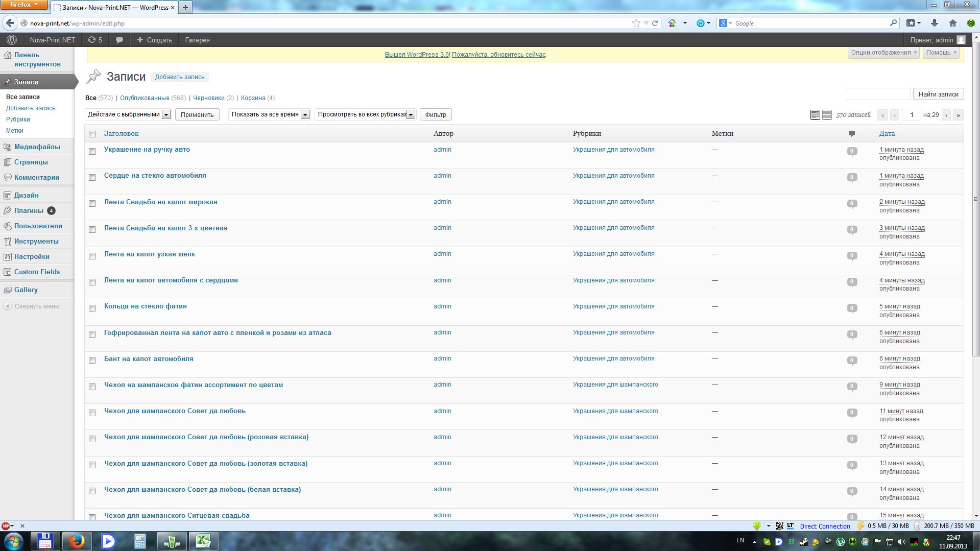
Task: Tick checkbox for 'Бант на капот автомобиля'
Action: pos(92,360)
